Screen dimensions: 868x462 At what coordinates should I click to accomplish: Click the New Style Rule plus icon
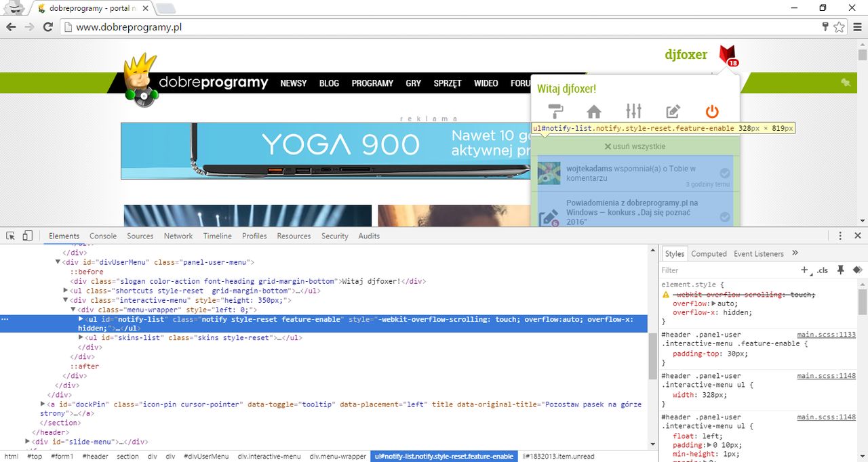click(806, 270)
